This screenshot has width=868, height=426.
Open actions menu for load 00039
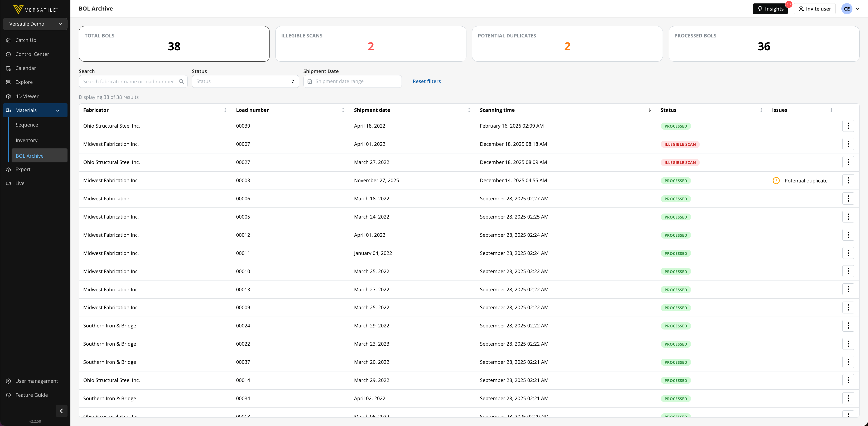click(x=848, y=126)
